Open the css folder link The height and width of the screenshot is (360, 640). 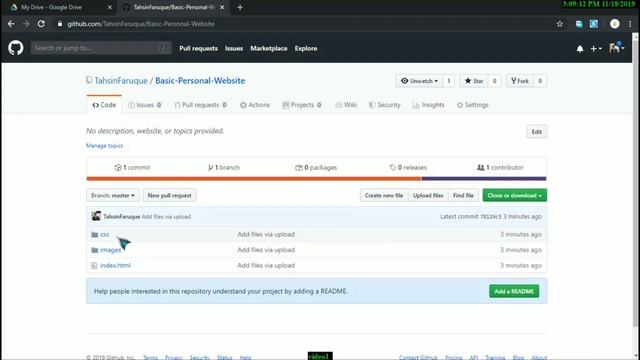104,234
